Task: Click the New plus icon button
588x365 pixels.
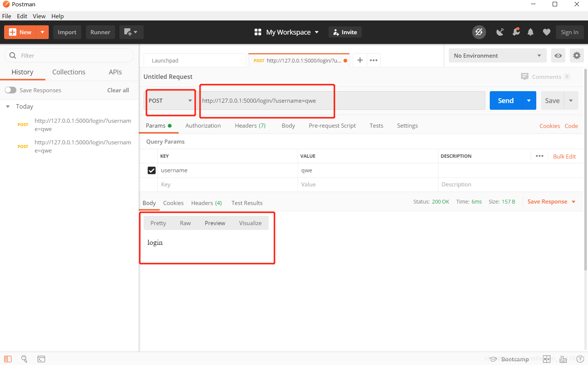Action: coord(20,32)
